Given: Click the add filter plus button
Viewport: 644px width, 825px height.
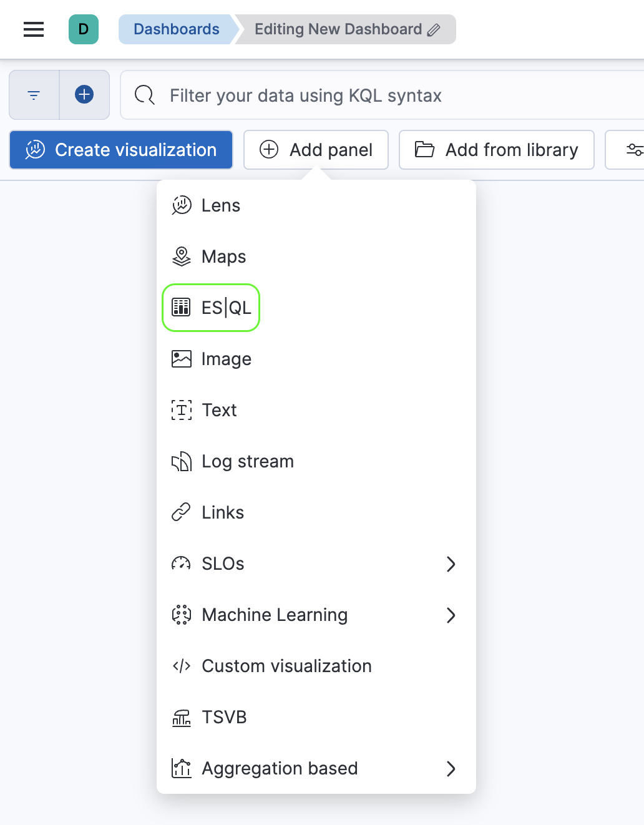Looking at the screenshot, I should point(84,95).
